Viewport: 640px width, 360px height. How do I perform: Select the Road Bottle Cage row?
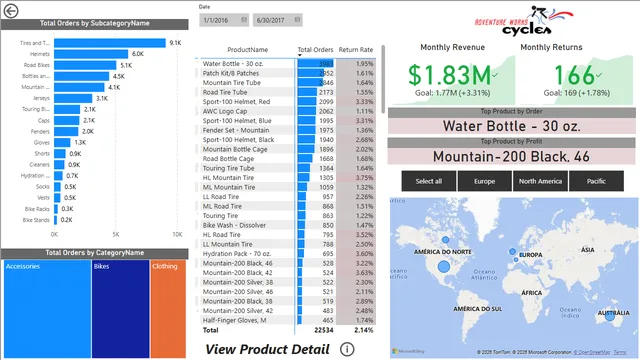point(288,159)
